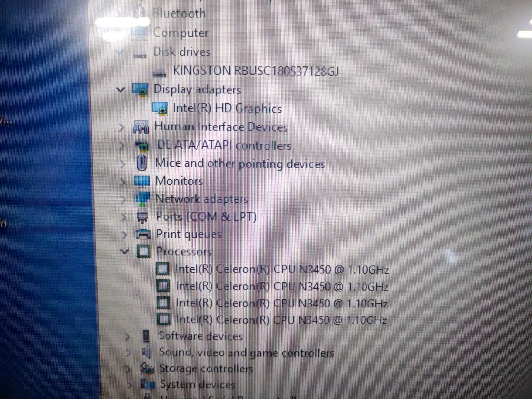Select the Processors label

click(x=184, y=252)
